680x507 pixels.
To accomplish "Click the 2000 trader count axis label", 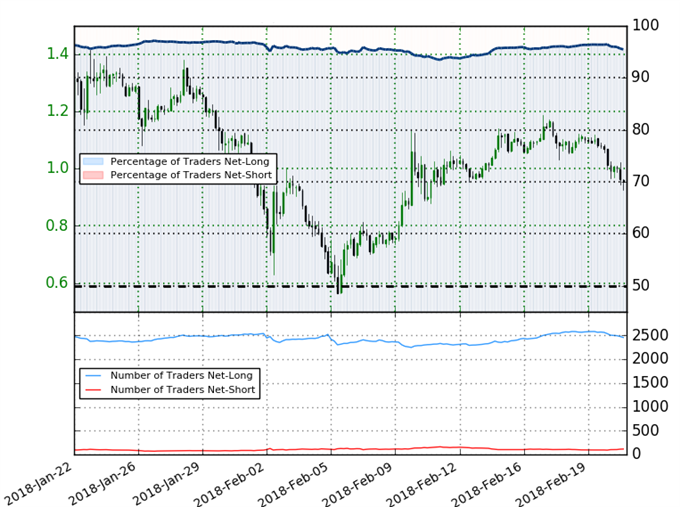I will tap(650, 359).
